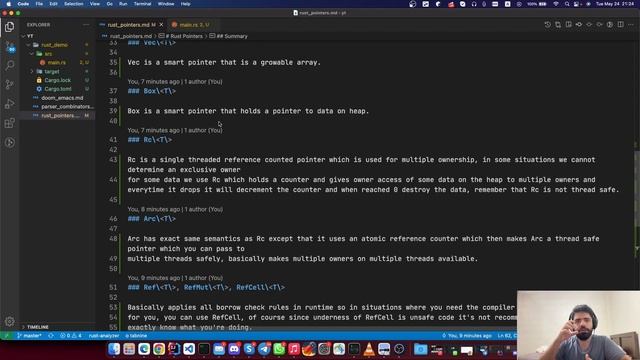This screenshot has width=640, height=360.
Task: Click tabnine status bar item
Action: (x=136, y=336)
